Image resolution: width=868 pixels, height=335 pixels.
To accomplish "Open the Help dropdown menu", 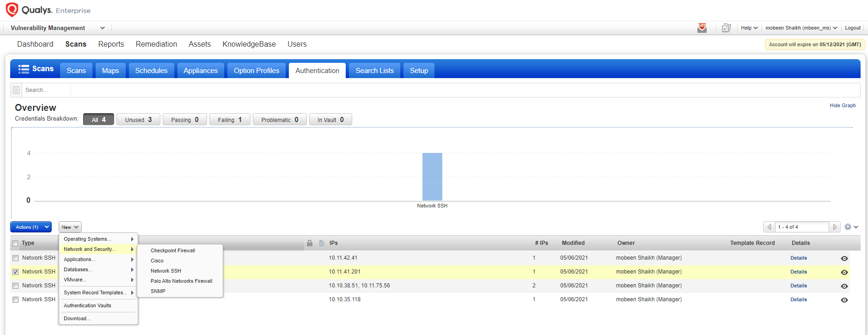I will pyautogui.click(x=749, y=28).
